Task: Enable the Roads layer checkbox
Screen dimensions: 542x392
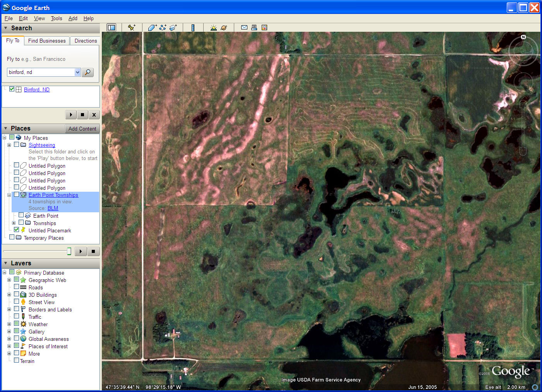Action: 16,287
